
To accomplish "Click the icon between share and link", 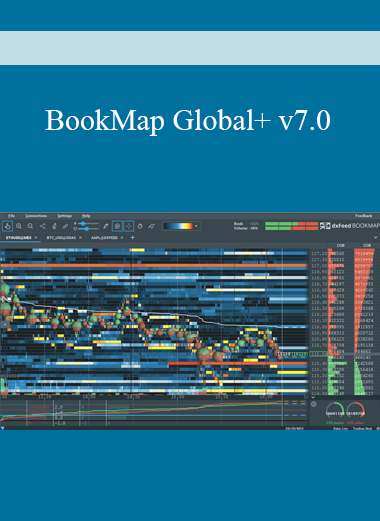I will (54, 226).
